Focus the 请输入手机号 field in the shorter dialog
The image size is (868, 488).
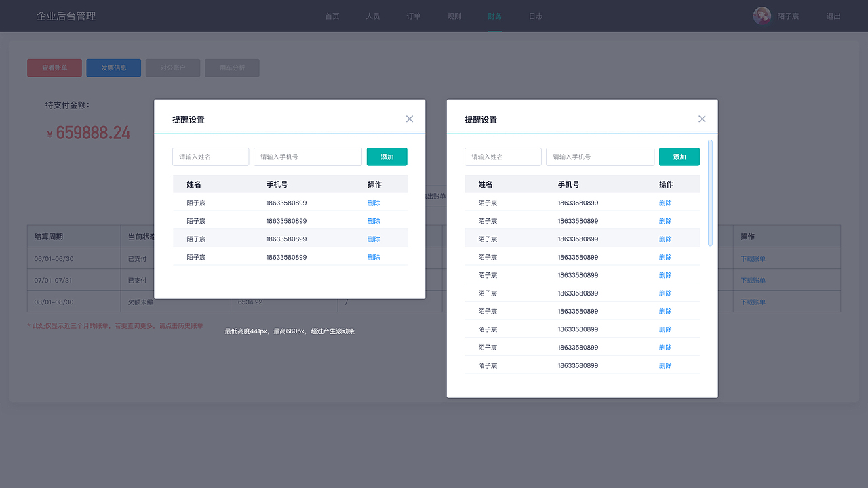click(308, 157)
